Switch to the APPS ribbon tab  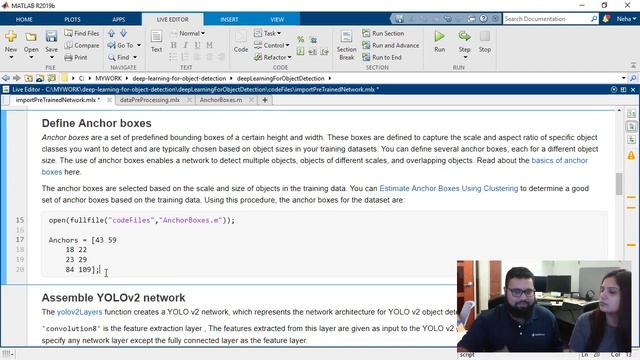pyautogui.click(x=119, y=19)
